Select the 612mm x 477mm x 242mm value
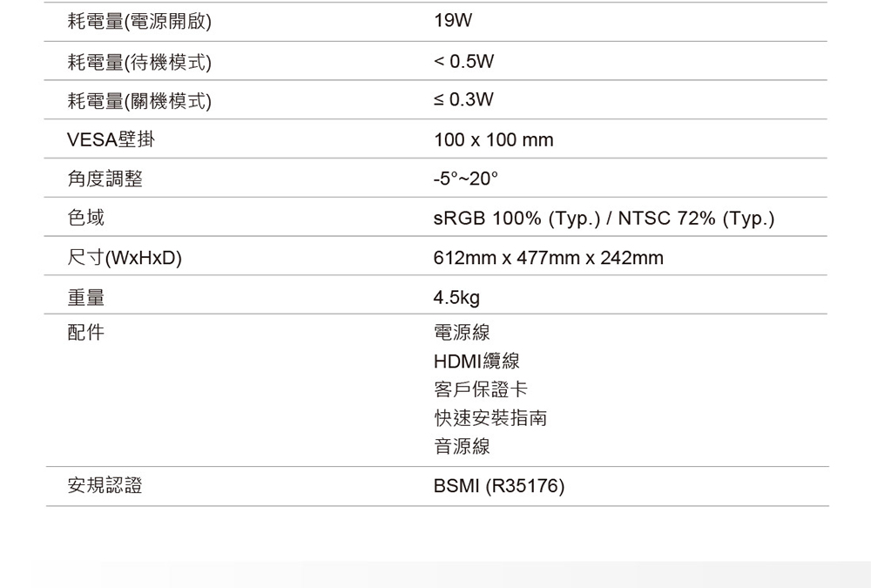Image resolution: width=871 pixels, height=588 pixels. click(548, 258)
